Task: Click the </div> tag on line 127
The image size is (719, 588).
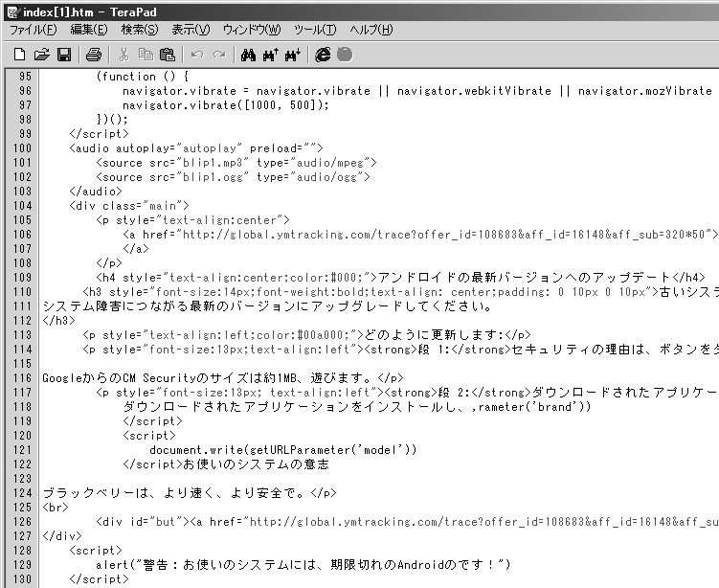Action: [62, 536]
